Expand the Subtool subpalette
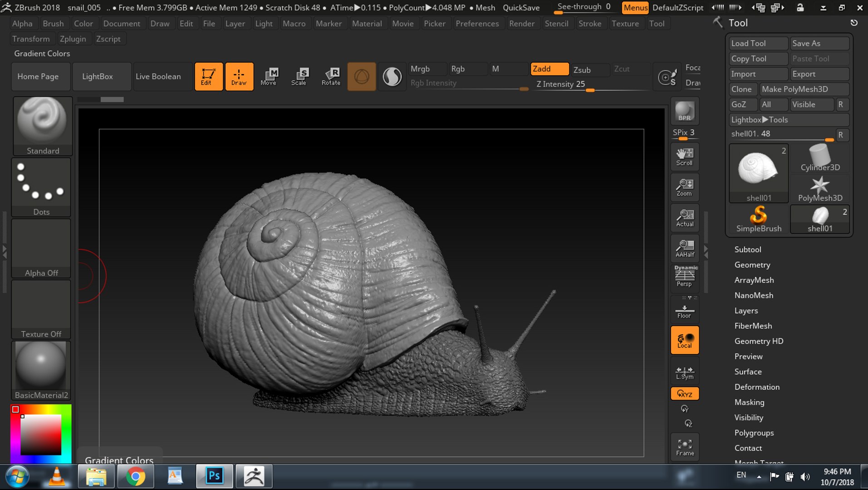The width and height of the screenshot is (868, 490). pos(748,250)
